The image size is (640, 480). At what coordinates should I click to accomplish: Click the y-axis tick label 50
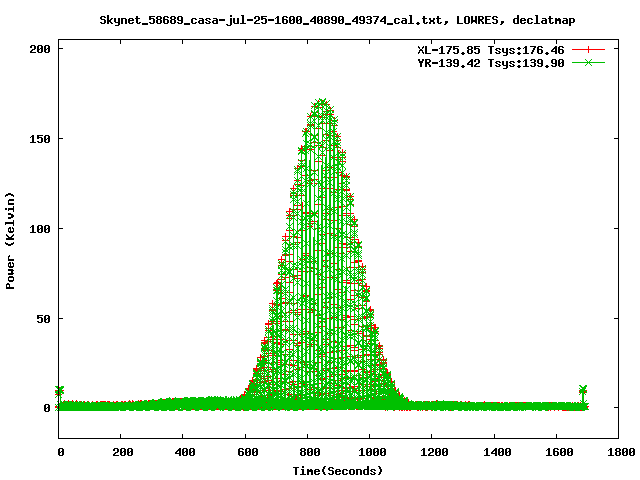[x=44, y=319]
